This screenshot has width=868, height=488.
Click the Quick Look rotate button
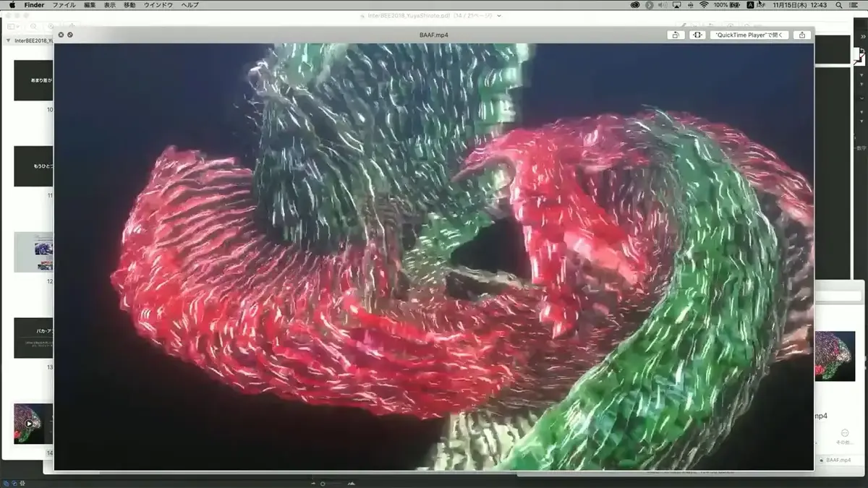point(675,35)
